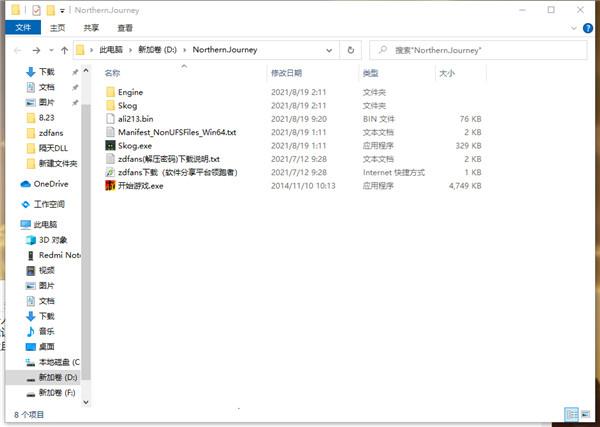The height and width of the screenshot is (427, 600).
Task: Open the Redmi Note device in sidebar
Action: pos(60,255)
